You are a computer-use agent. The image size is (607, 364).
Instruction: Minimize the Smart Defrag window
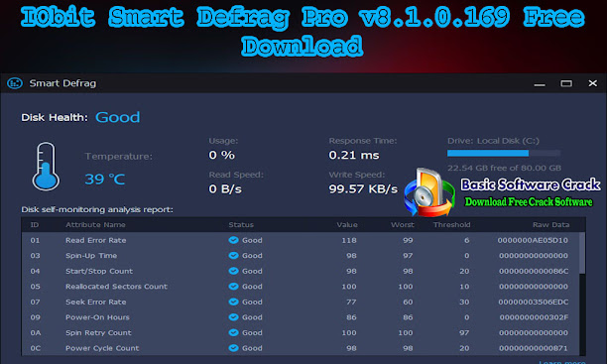[540, 83]
